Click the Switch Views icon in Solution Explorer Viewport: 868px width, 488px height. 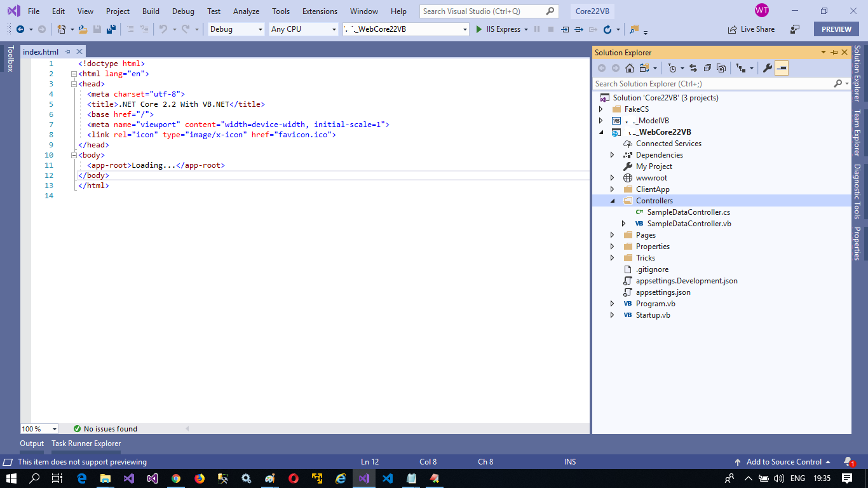point(645,68)
